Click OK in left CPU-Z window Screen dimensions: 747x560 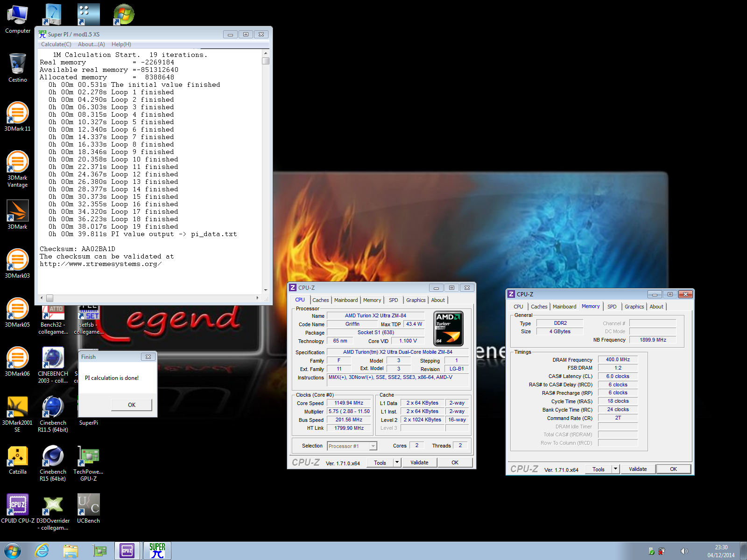[455, 462]
